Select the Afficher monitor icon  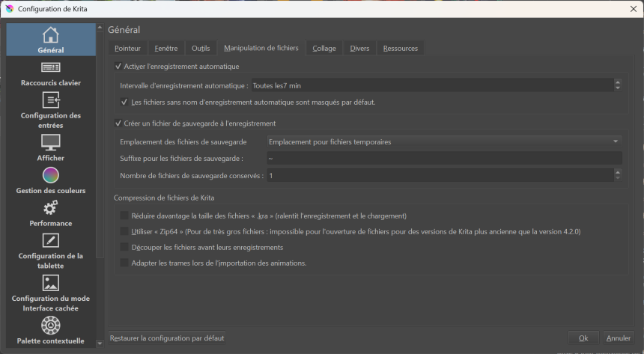[50, 142]
